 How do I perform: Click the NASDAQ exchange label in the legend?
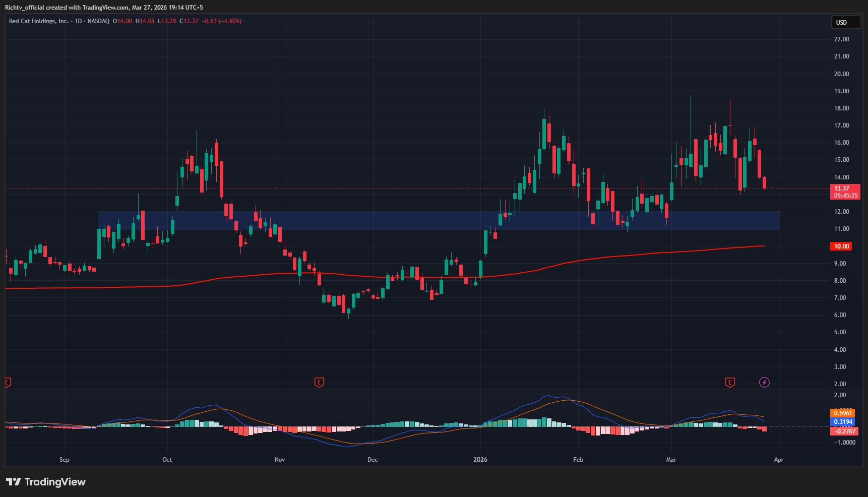tap(98, 21)
